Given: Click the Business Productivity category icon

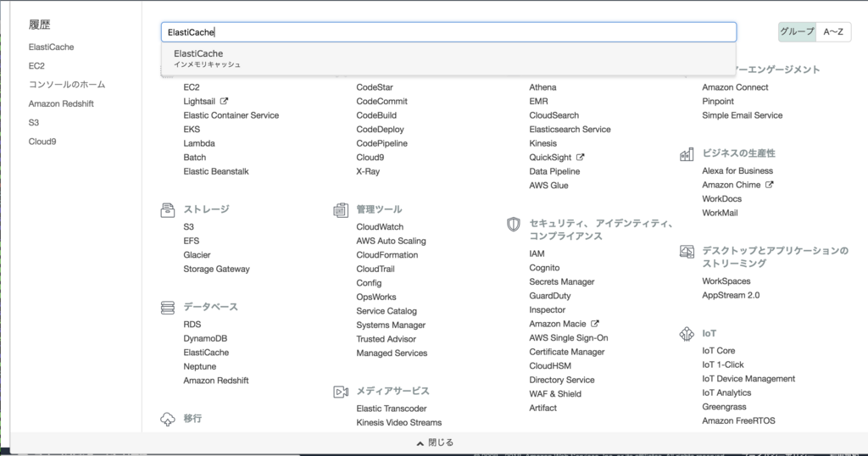Looking at the screenshot, I should pyautogui.click(x=687, y=154).
